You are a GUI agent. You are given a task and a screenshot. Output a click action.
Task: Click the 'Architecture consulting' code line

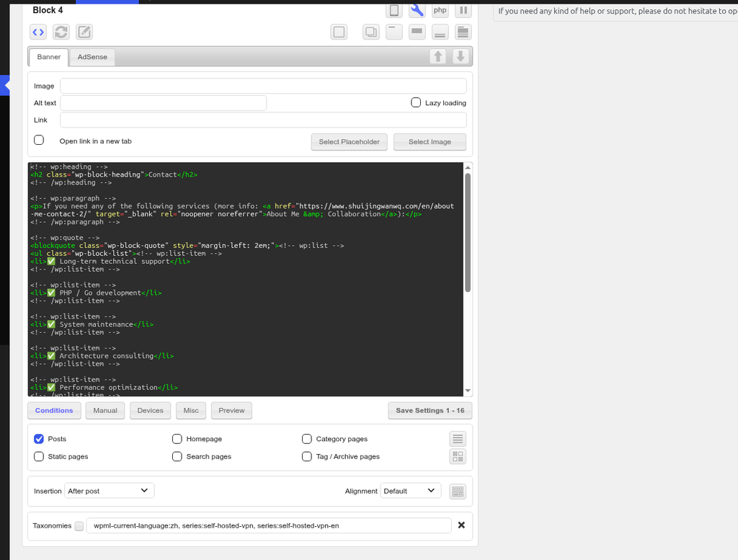[x=102, y=356]
